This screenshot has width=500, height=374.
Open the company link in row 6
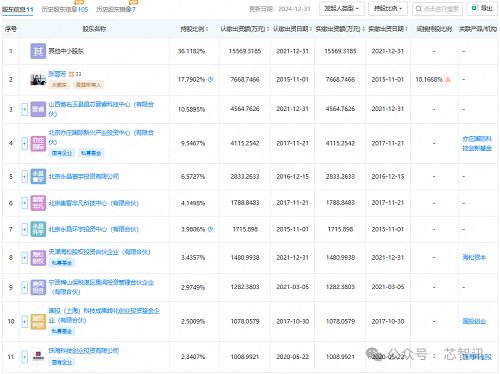coord(94,203)
